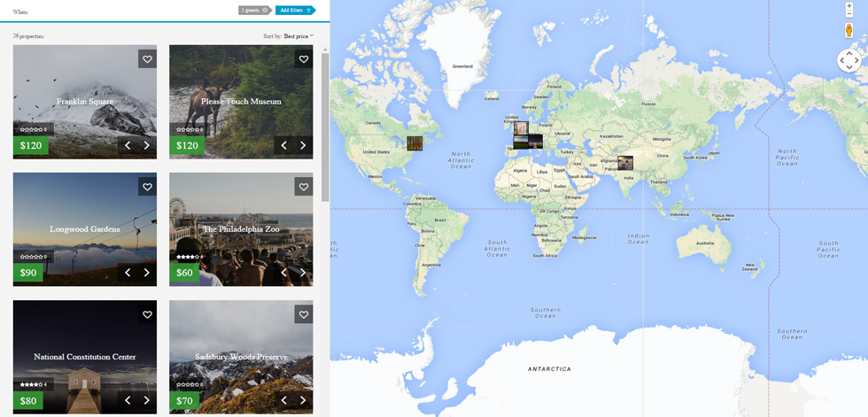Next image arrow on Sadsbury Woods Preserve
Viewport: 868px width, 417px height.
tap(303, 400)
